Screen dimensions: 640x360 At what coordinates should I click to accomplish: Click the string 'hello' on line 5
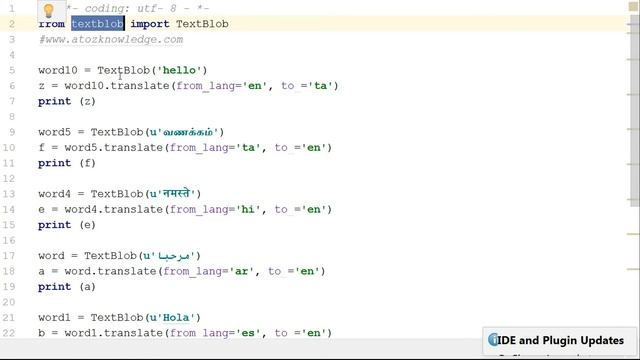pyautogui.click(x=179, y=70)
